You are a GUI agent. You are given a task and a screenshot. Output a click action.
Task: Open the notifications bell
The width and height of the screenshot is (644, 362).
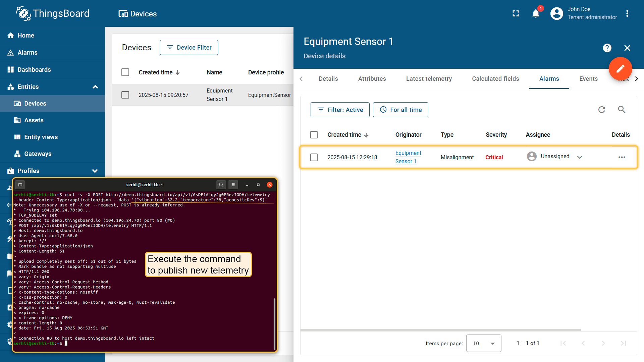pos(536,13)
